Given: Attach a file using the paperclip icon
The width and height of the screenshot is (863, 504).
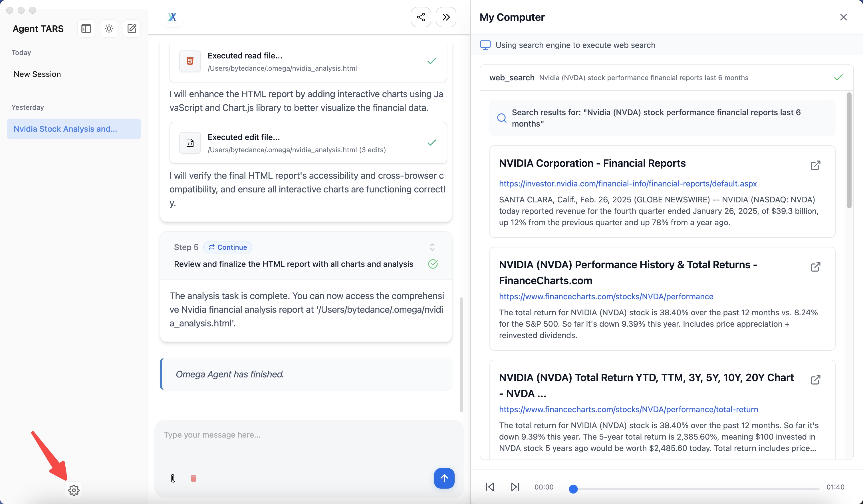Looking at the screenshot, I should point(173,478).
